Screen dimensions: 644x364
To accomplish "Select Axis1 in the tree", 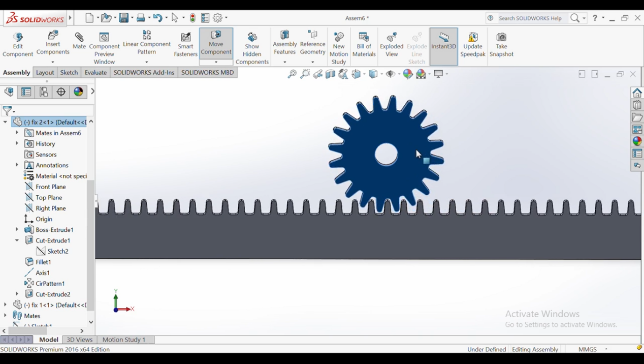I will (43, 273).
